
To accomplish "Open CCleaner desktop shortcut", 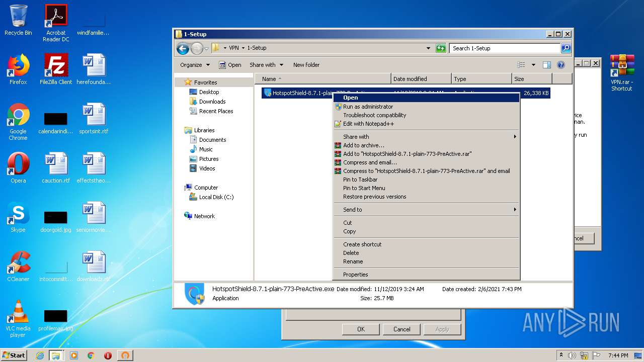I will tap(18, 266).
